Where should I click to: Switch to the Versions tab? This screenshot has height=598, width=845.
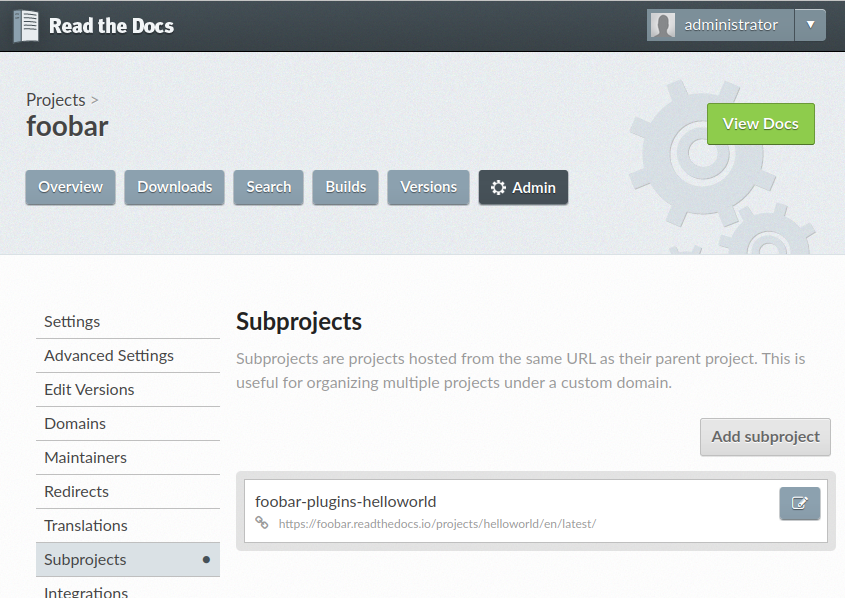tap(428, 187)
